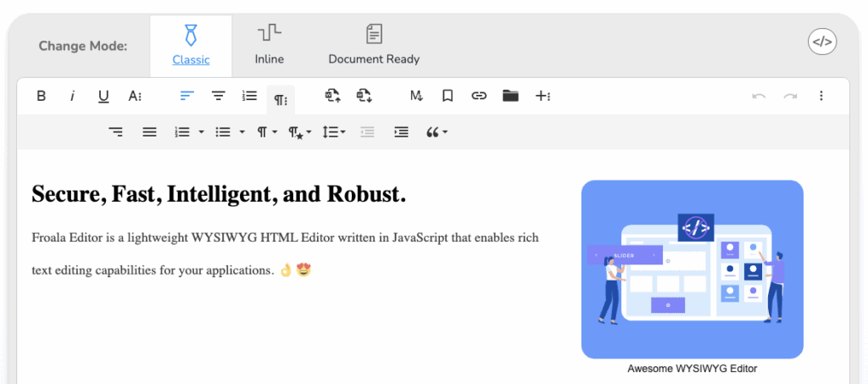Screen dimensions: 868x384
Task: Toggle underline formatting
Action: 103,96
